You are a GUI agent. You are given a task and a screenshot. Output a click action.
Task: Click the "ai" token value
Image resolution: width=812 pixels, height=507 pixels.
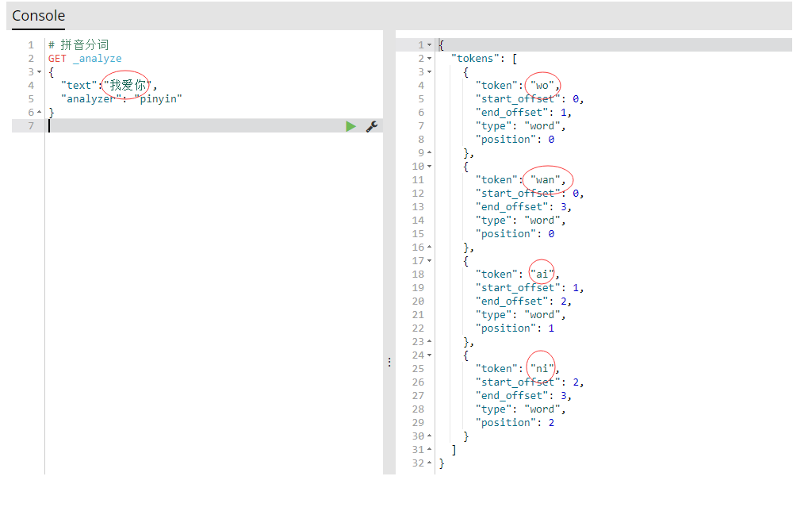point(542,275)
